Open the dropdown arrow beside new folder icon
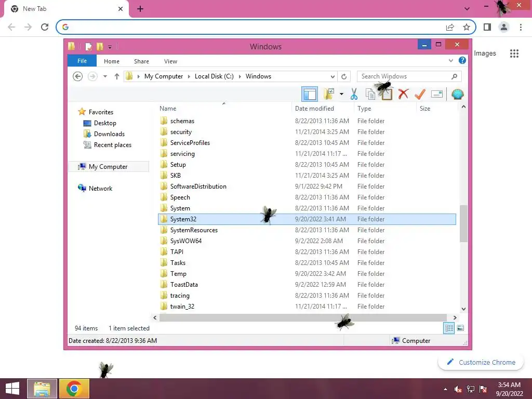The height and width of the screenshot is (399, 532). coord(341,94)
